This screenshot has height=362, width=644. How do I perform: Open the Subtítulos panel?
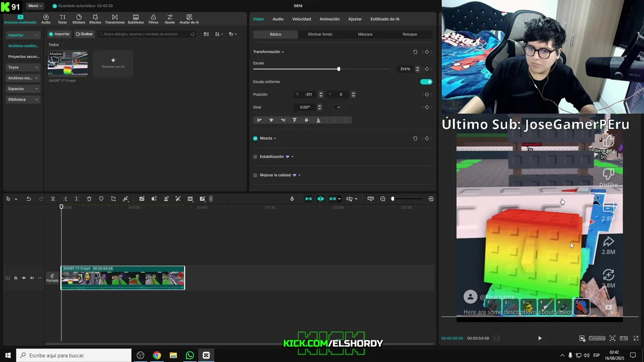coord(136,19)
